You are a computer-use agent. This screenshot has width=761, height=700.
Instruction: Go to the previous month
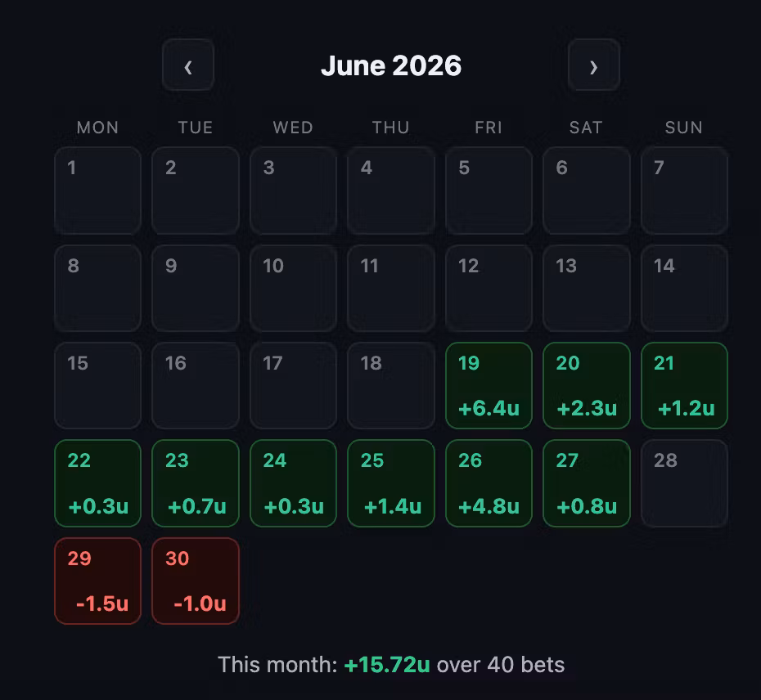click(188, 65)
